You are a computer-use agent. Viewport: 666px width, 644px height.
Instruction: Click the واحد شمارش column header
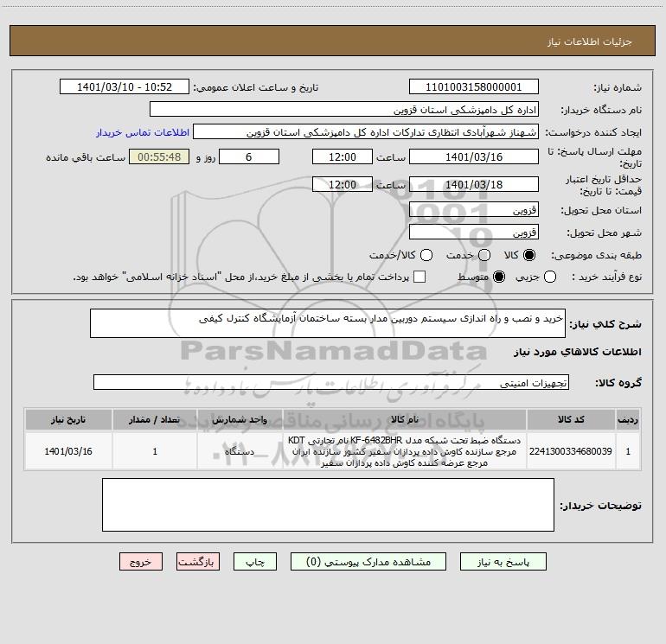pos(240,419)
